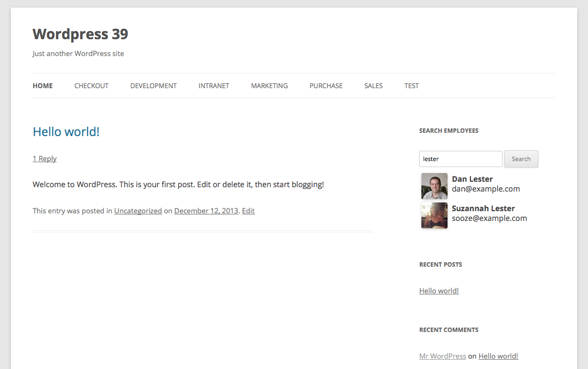Visit Mr WordPress commenter link
The height and width of the screenshot is (369, 588).
point(442,356)
